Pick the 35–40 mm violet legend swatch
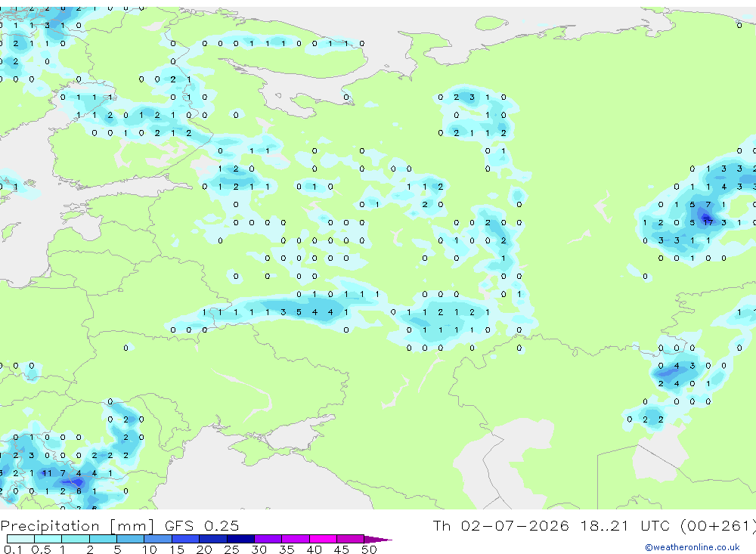Viewport: 756px width, 554px height. [295, 539]
